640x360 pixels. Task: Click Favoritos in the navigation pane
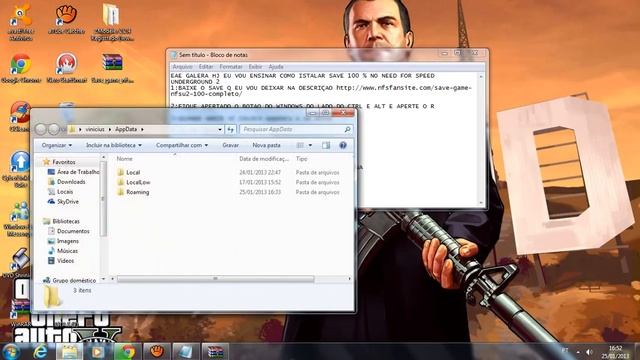pyautogui.click(x=64, y=162)
